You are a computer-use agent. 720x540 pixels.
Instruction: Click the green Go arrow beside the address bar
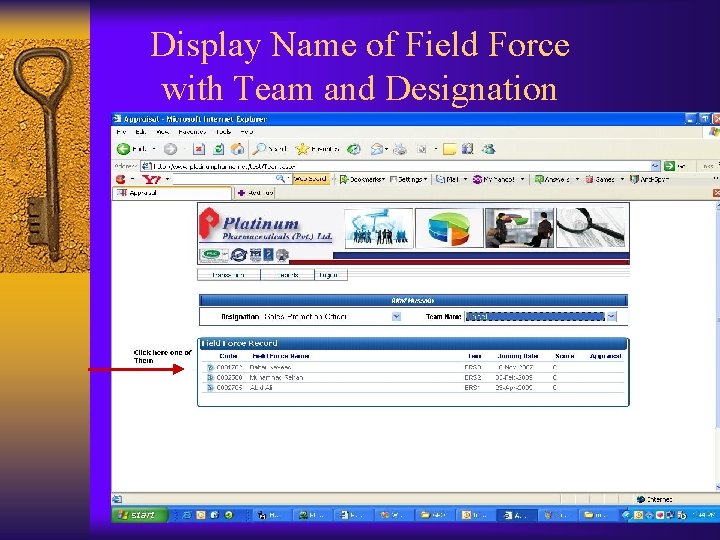point(669,166)
